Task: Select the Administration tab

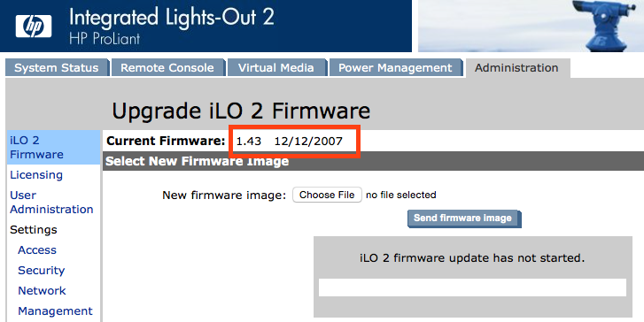Action: tap(516, 68)
